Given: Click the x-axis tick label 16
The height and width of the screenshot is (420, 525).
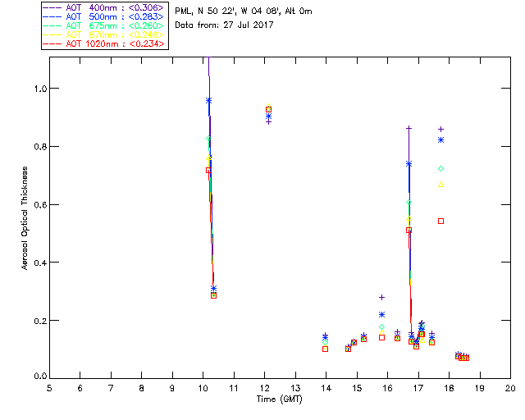Looking at the screenshot, I should point(387,389).
